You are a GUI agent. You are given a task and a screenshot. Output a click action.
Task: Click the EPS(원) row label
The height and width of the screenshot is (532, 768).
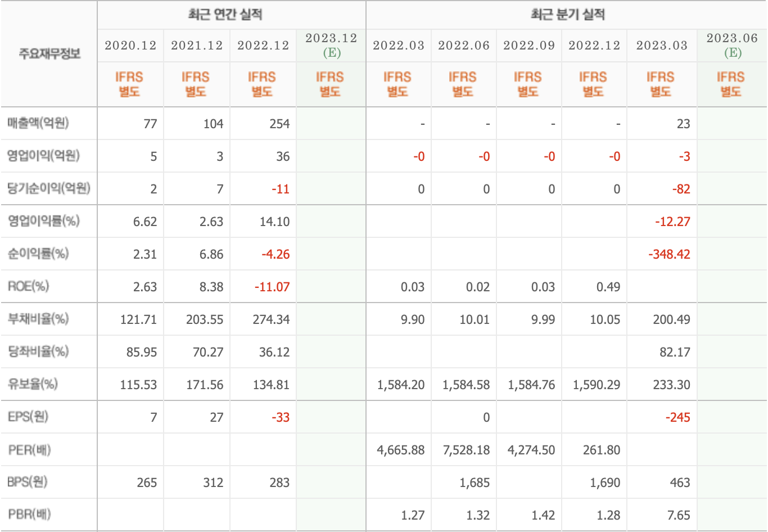tap(28, 417)
